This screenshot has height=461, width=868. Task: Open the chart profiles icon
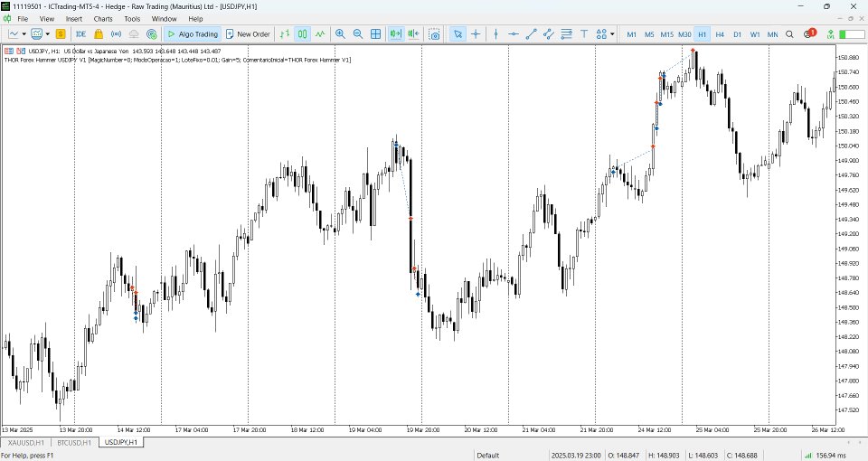click(36, 33)
